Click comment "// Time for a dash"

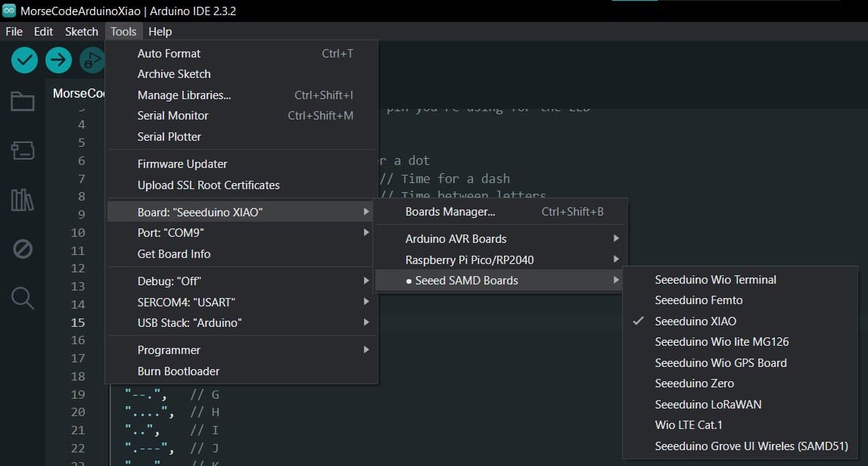tap(444, 179)
